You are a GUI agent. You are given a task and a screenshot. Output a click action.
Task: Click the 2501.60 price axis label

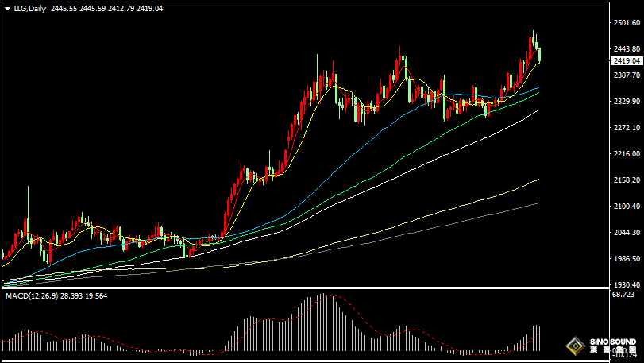coord(627,23)
